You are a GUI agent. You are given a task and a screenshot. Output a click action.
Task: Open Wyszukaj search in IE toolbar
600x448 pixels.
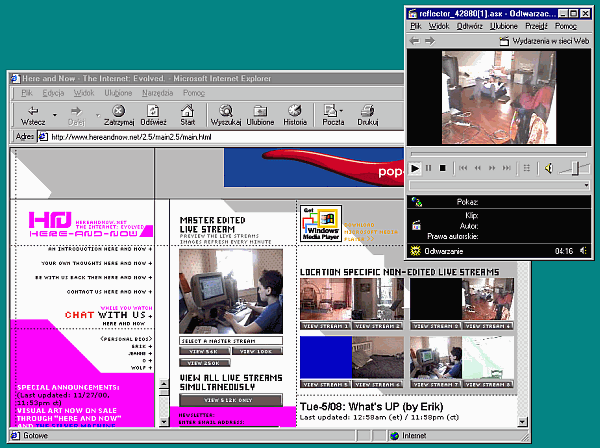coord(226,116)
